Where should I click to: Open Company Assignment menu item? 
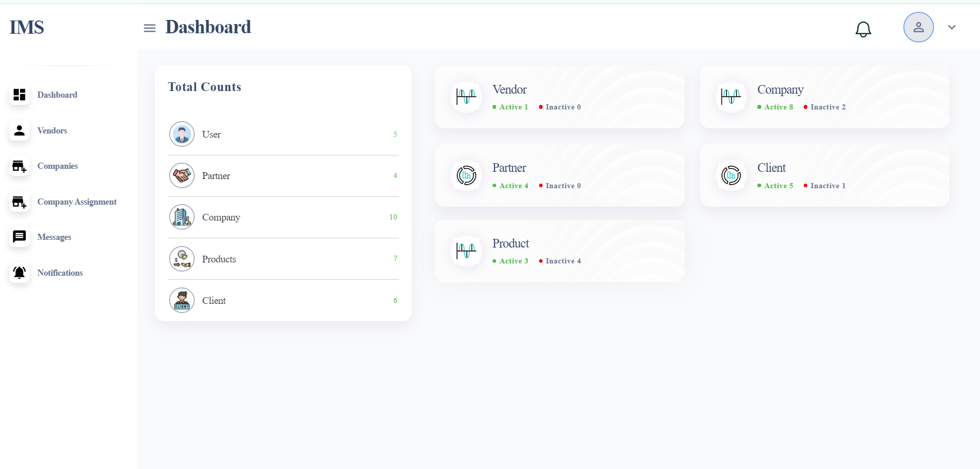click(x=77, y=202)
